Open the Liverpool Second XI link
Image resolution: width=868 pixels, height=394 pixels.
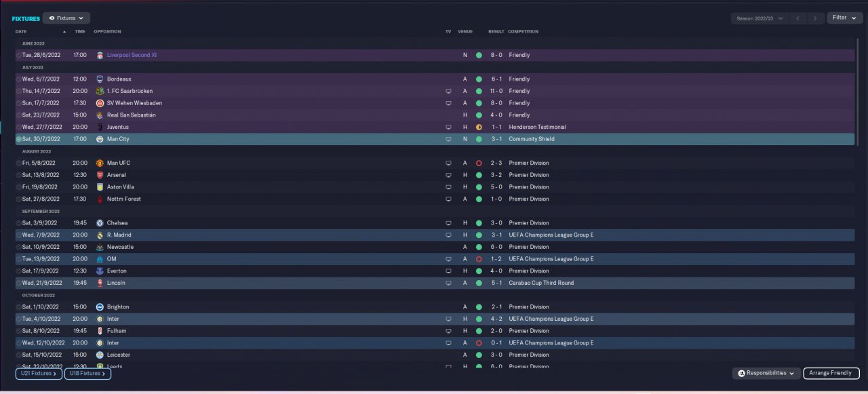point(132,55)
